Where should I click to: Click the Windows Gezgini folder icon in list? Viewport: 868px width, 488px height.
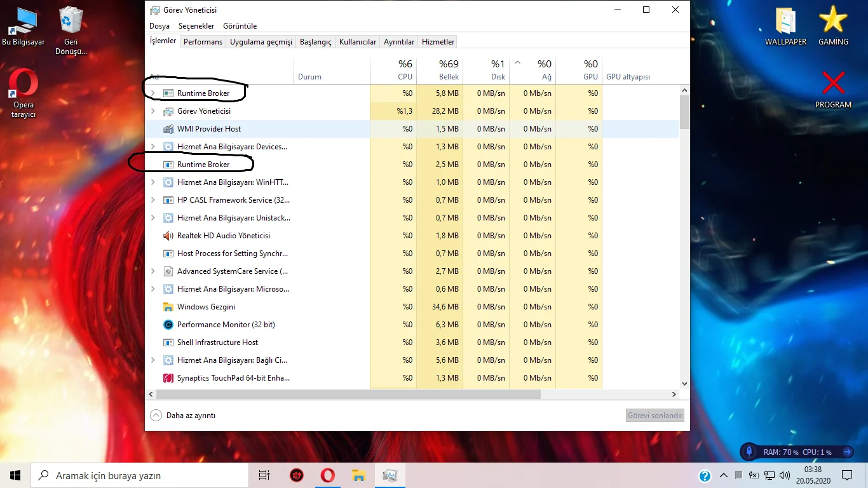168,307
